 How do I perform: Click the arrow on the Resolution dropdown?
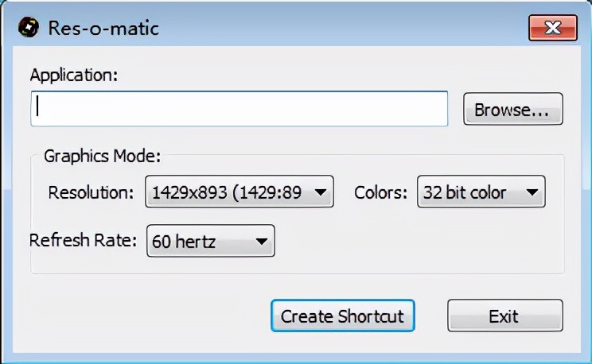click(320, 192)
